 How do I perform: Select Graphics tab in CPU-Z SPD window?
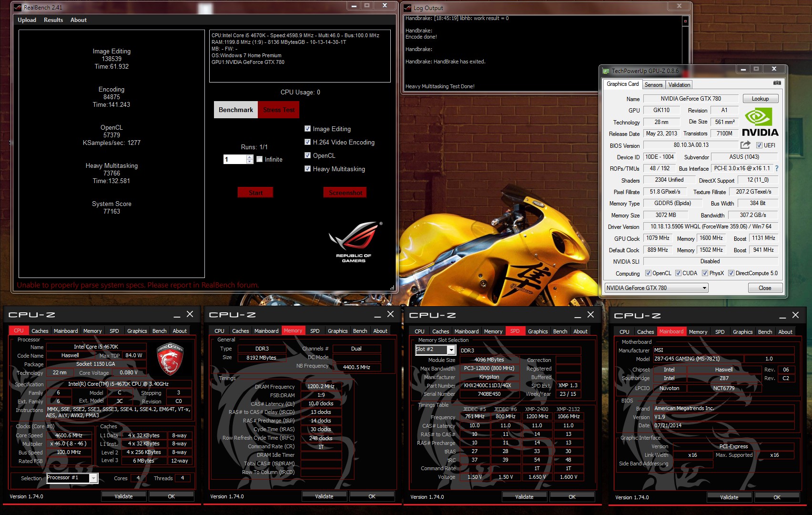(x=538, y=331)
